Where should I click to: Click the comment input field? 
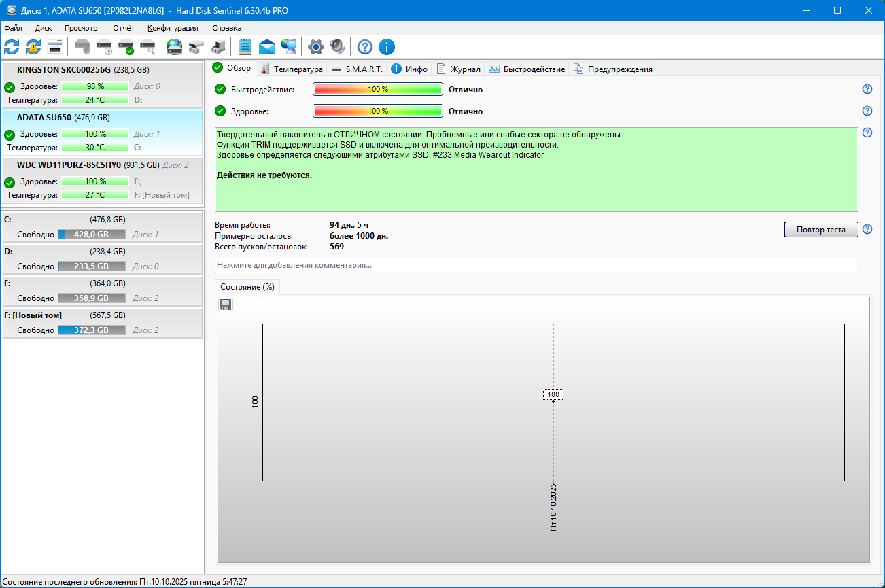(536, 265)
